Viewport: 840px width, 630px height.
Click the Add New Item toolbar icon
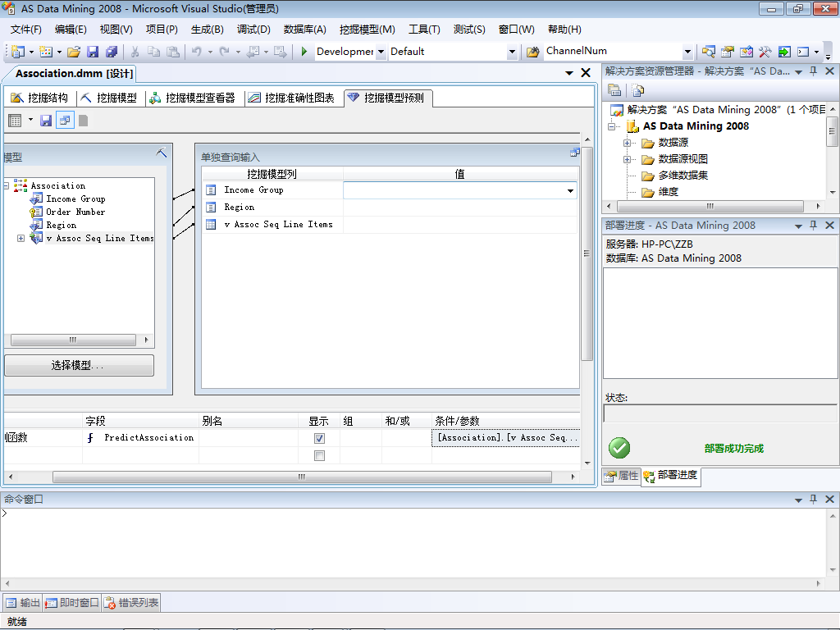(x=46, y=52)
